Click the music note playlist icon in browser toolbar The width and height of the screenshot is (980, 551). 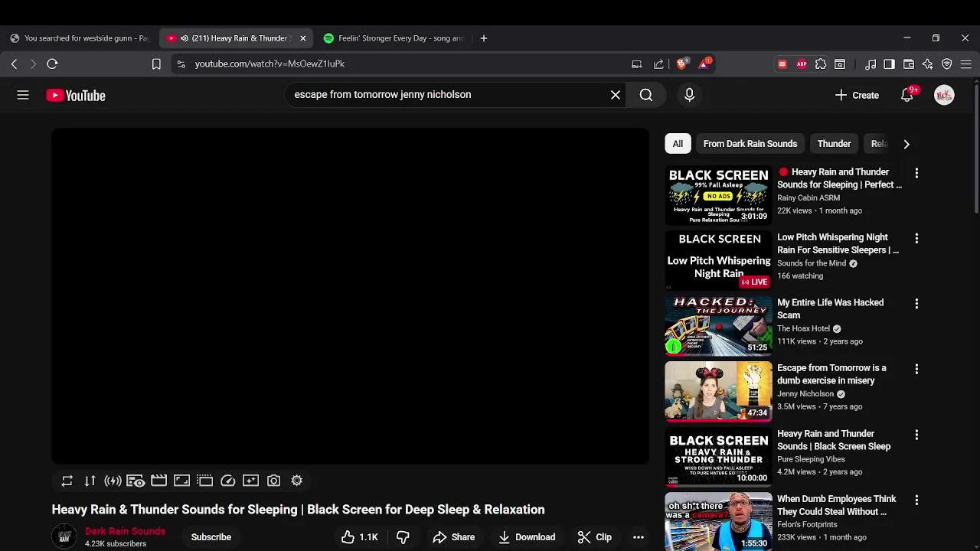(871, 64)
